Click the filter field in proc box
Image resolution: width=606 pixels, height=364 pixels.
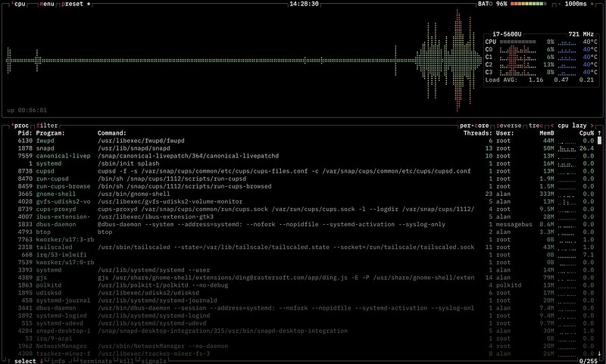click(48, 125)
